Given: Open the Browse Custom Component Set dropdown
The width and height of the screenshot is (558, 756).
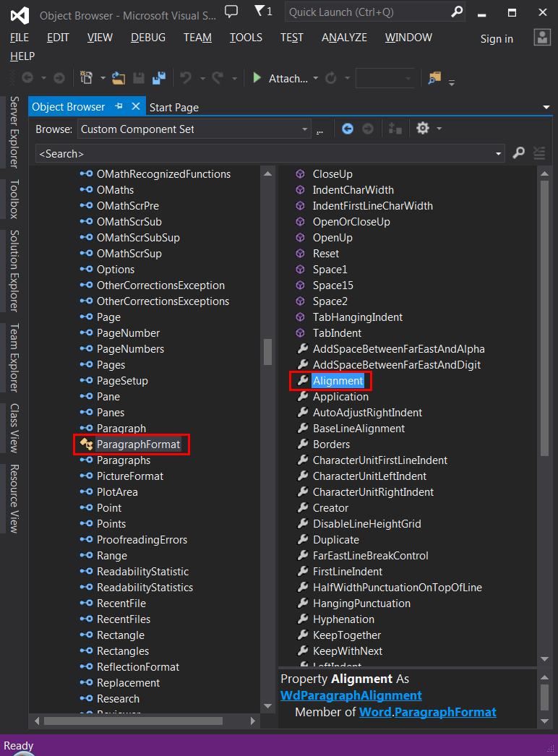Looking at the screenshot, I should pos(305,129).
